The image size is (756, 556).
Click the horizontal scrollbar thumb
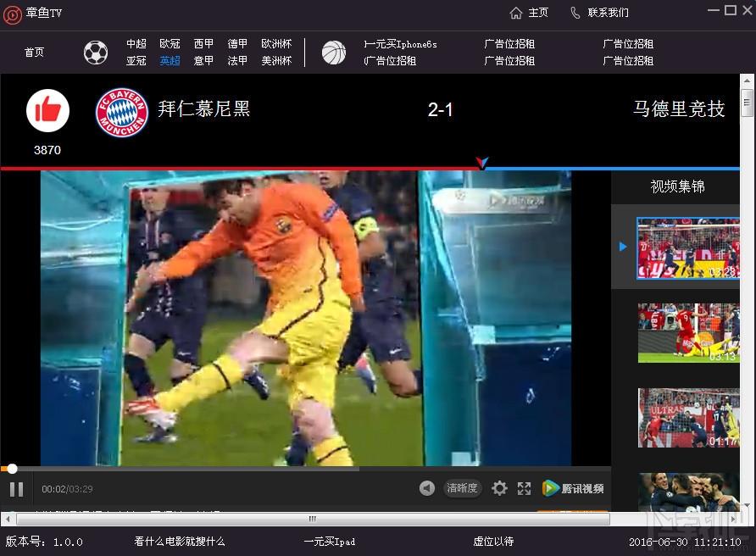tap(313, 520)
